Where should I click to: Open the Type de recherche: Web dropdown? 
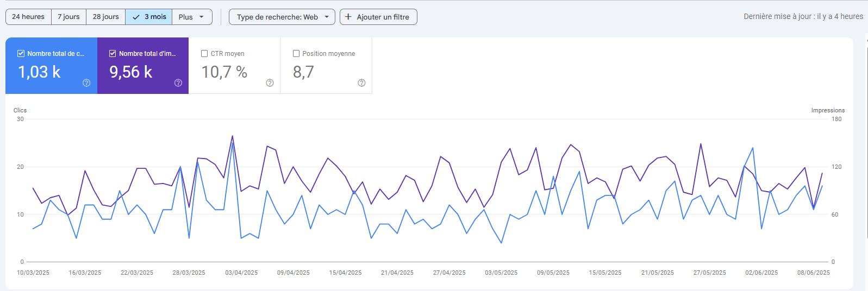point(282,17)
